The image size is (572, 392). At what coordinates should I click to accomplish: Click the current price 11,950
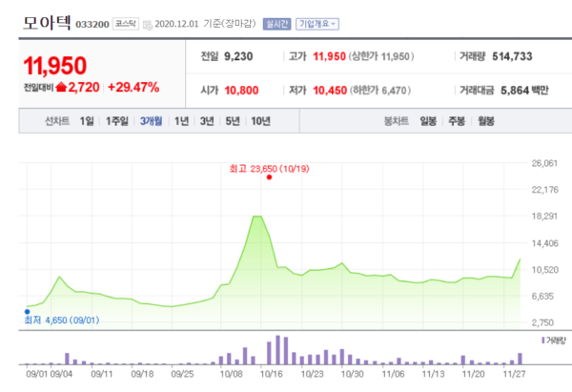55,66
